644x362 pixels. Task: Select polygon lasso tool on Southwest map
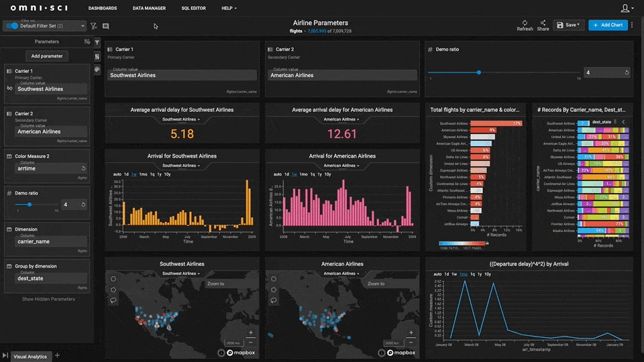tap(113, 290)
